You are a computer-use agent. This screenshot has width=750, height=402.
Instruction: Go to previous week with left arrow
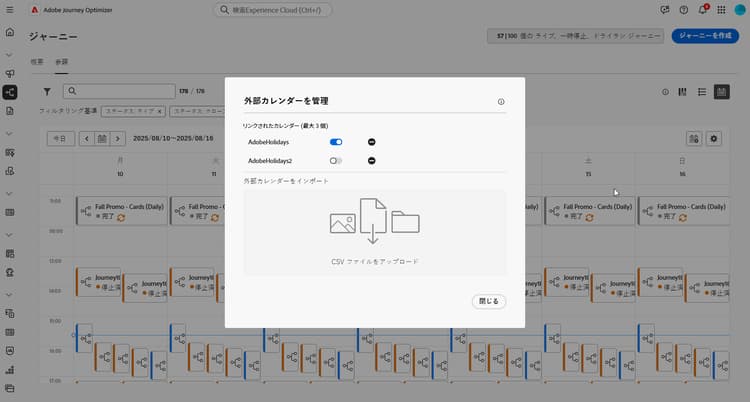87,139
